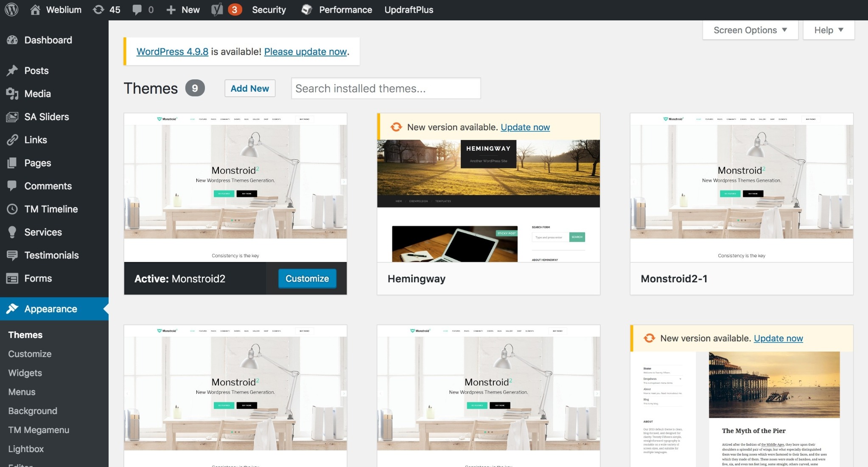Click the Yoast notification badge 3
This screenshot has height=467, width=868.
[x=235, y=9]
